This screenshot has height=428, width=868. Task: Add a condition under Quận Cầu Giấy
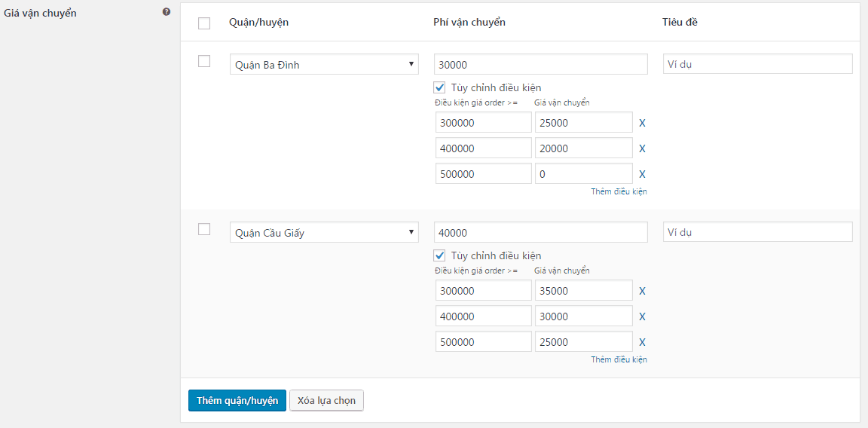click(619, 359)
